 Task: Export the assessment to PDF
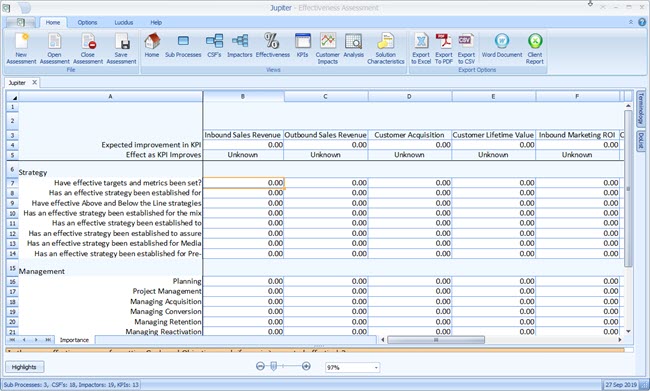[x=444, y=49]
